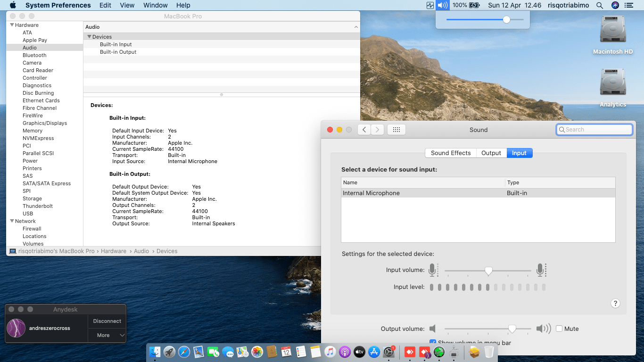Uncheck Show volume in menu bar
Image resolution: width=644 pixels, height=362 pixels.
pos(433,342)
